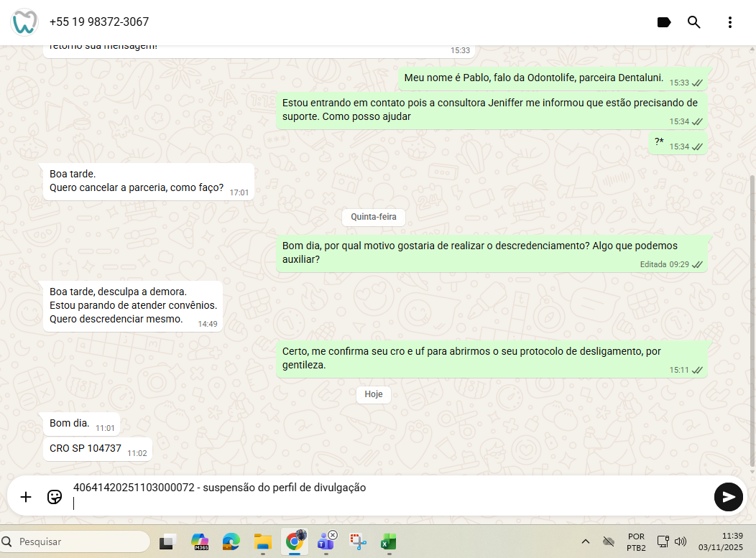The height and width of the screenshot is (558, 756).
Task: Click the double check beside 15:11 message
Action: 697,370
